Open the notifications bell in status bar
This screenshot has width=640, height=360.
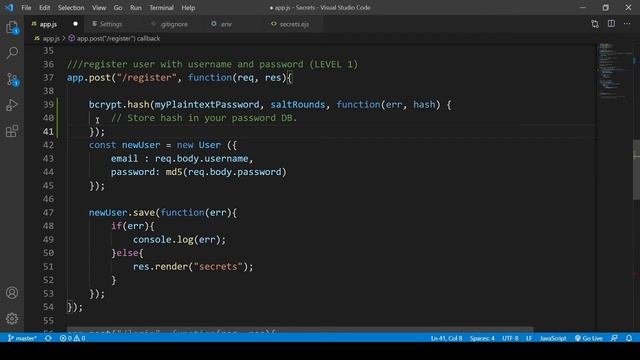629,338
